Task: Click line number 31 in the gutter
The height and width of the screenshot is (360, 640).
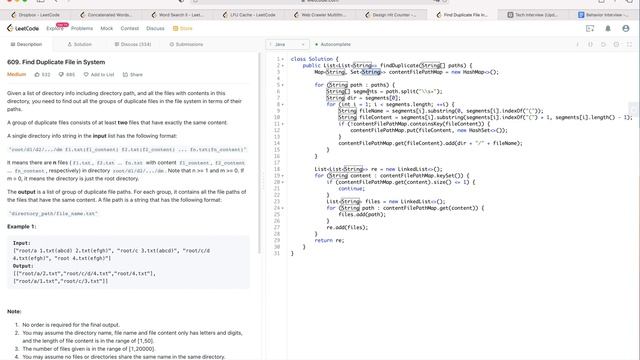Action: pos(277,253)
